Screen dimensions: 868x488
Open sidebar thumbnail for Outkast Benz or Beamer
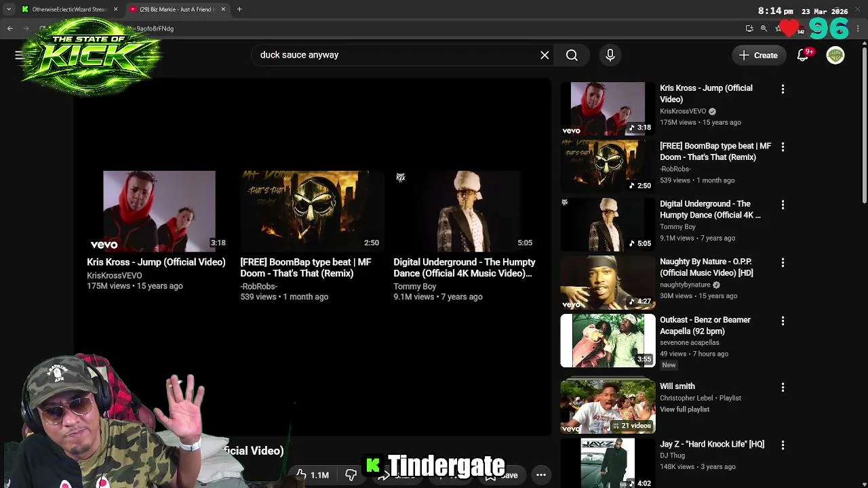(x=608, y=340)
